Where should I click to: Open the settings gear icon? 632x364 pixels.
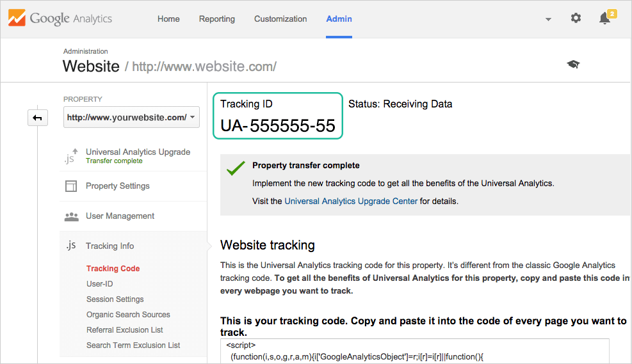point(576,18)
